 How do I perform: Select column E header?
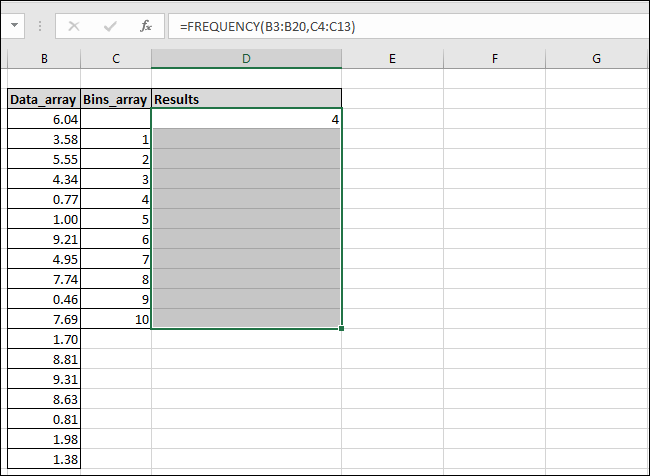[392, 60]
